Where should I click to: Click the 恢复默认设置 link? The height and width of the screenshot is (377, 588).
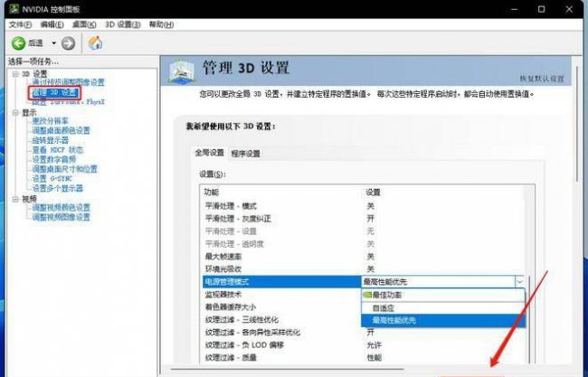(542, 79)
